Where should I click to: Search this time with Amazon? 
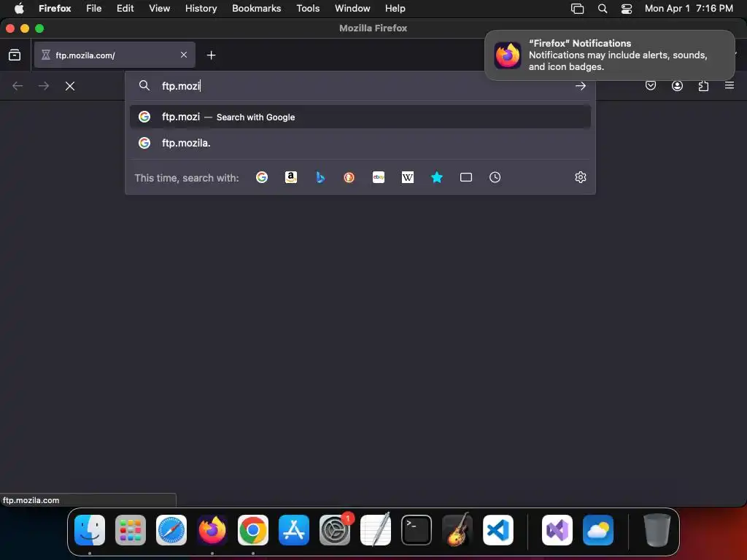(x=291, y=177)
